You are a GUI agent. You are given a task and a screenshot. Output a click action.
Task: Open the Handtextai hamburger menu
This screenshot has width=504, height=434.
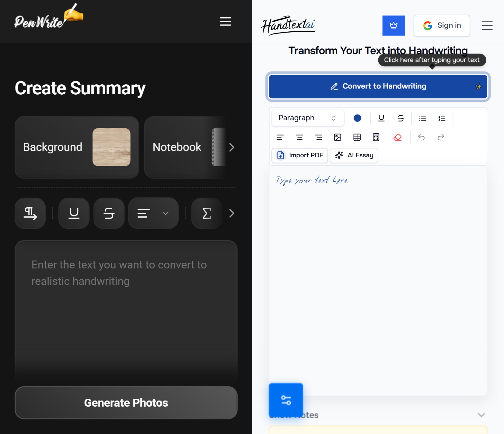487,26
